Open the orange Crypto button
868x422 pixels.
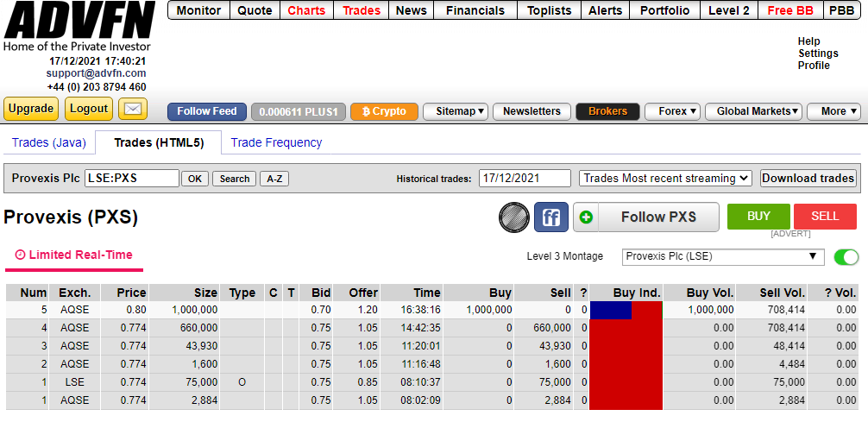pos(384,111)
